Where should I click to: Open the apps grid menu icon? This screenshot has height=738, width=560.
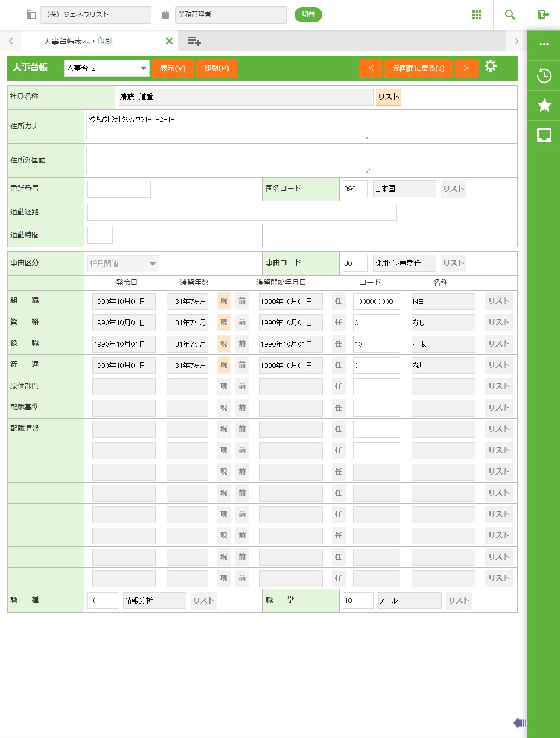[x=476, y=15]
